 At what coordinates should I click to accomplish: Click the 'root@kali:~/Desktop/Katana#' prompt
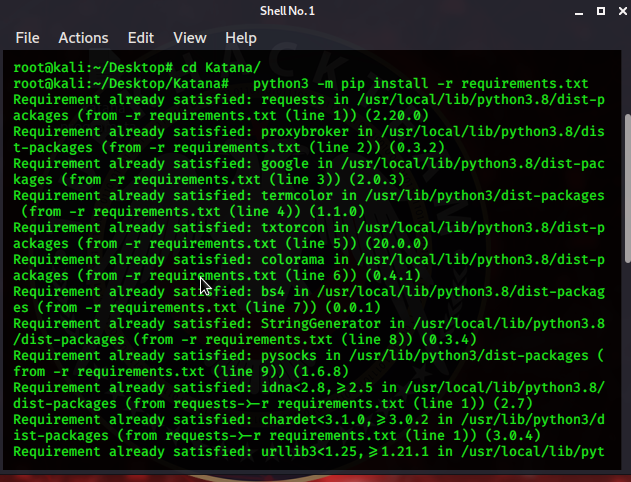point(121,83)
